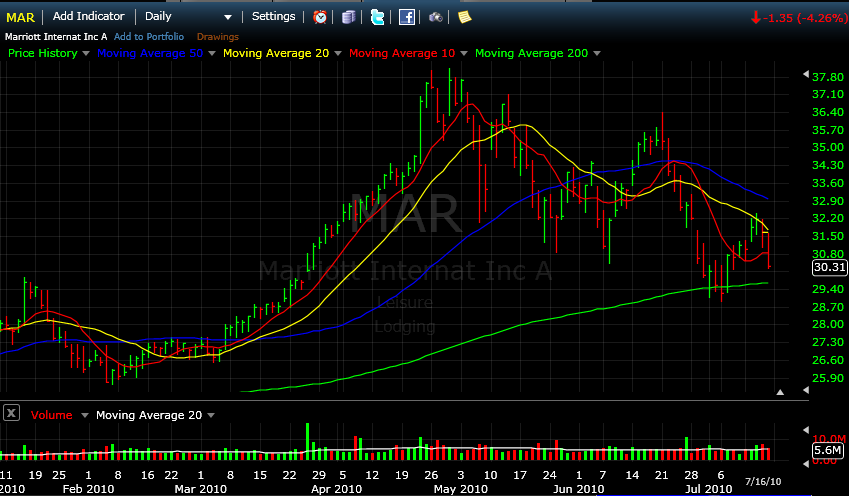Screen dimensions: 849x496
Task: Click the red down arrow price change indicator
Action: coord(756,18)
